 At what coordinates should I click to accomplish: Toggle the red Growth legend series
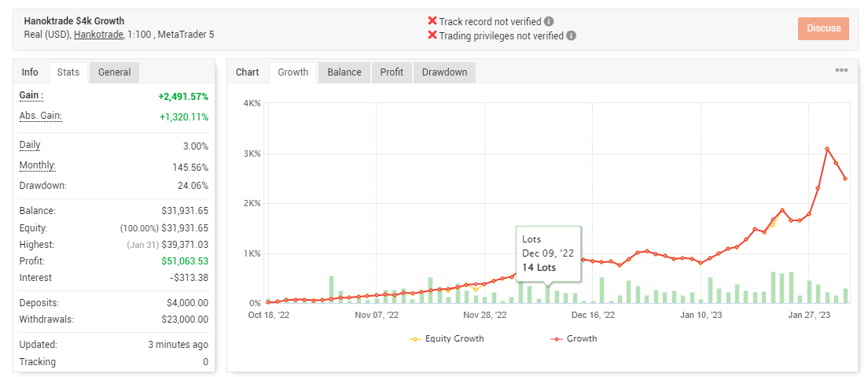coord(573,338)
